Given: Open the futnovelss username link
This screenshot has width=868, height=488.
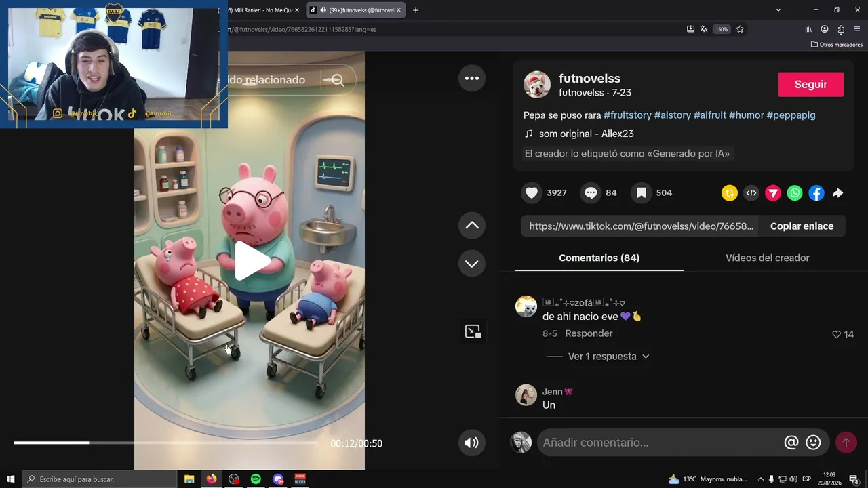Looking at the screenshot, I should click(589, 79).
